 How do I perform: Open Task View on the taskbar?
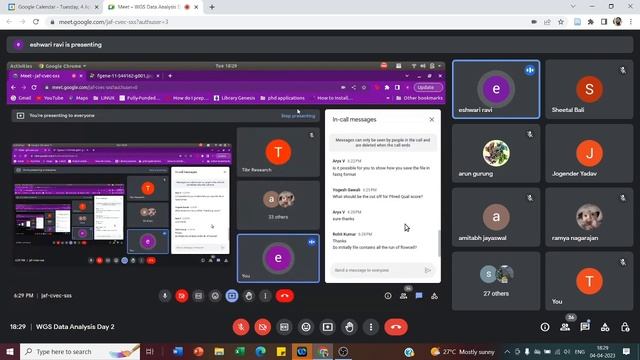tap(149, 351)
